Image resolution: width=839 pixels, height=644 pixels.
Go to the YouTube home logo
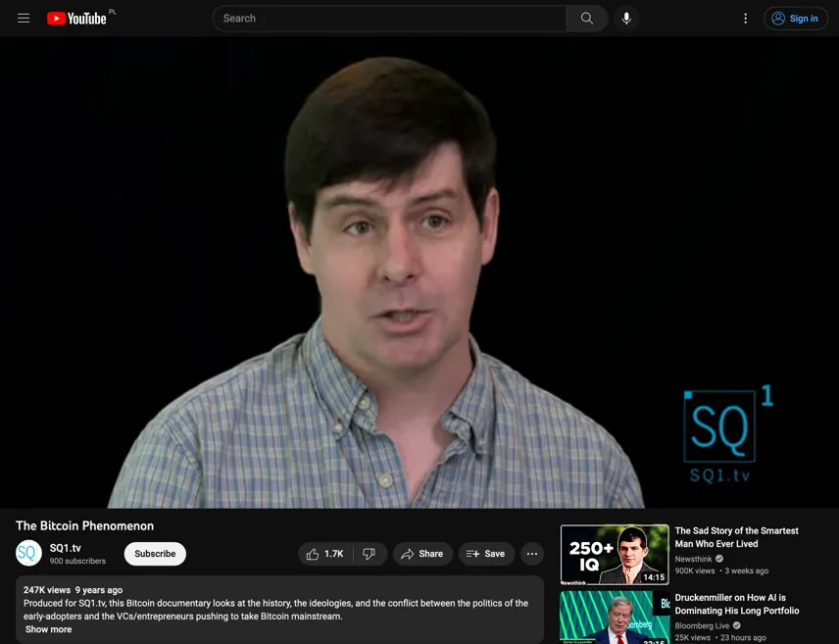click(x=77, y=19)
